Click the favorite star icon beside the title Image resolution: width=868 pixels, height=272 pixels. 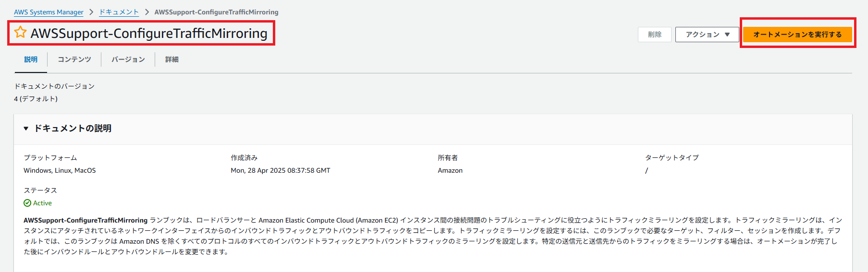point(20,32)
